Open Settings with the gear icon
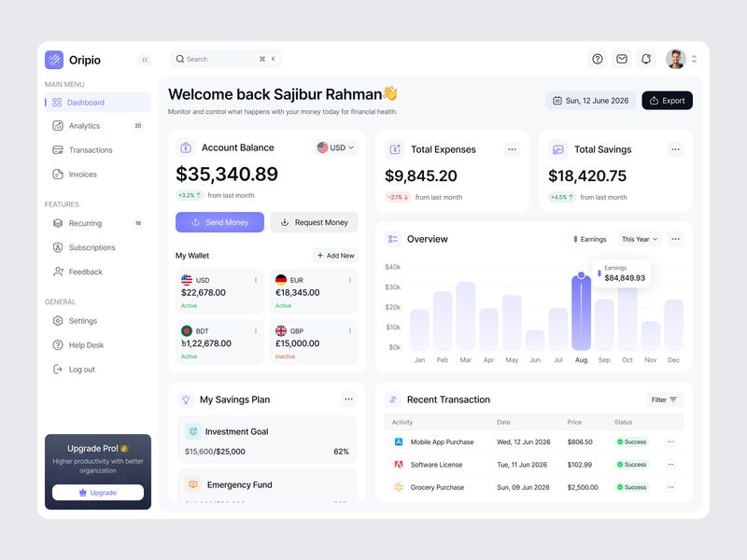Image resolution: width=747 pixels, height=560 pixels. click(58, 320)
